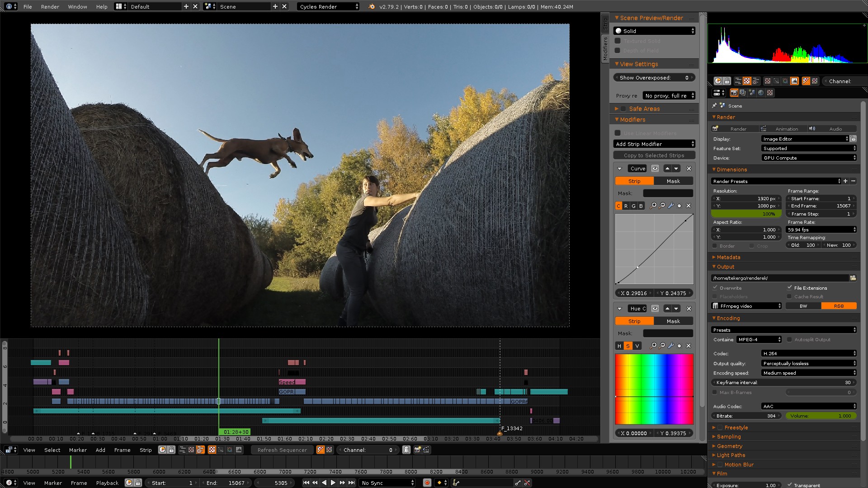Image resolution: width=868 pixels, height=488 pixels.
Task: Toggle the render animation icon
Action: pyautogui.click(x=764, y=129)
